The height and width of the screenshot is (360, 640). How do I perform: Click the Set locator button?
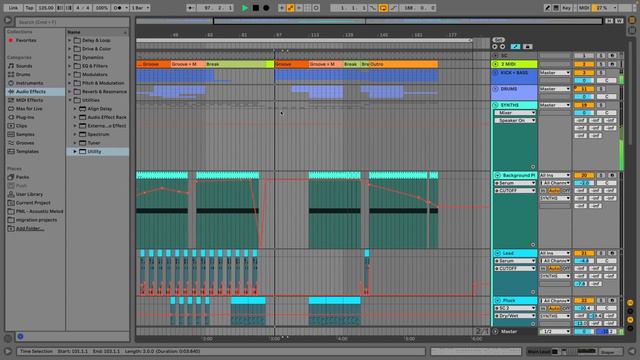pos(498,40)
